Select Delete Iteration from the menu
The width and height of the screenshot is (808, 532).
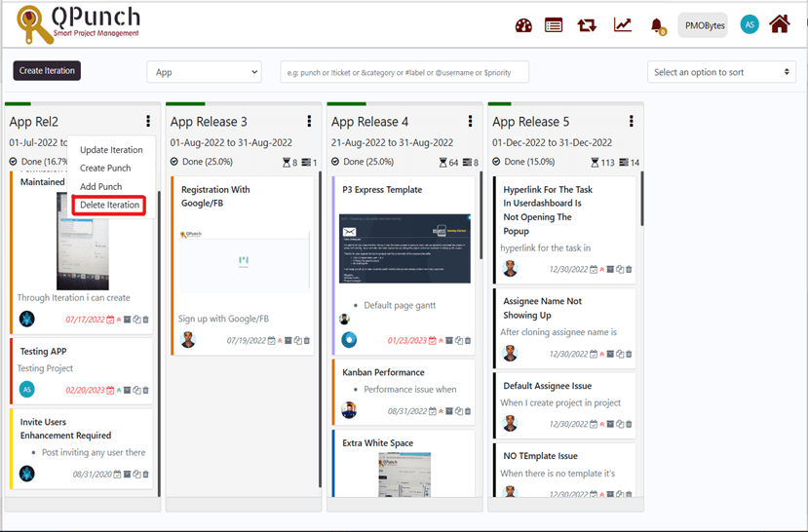109,205
